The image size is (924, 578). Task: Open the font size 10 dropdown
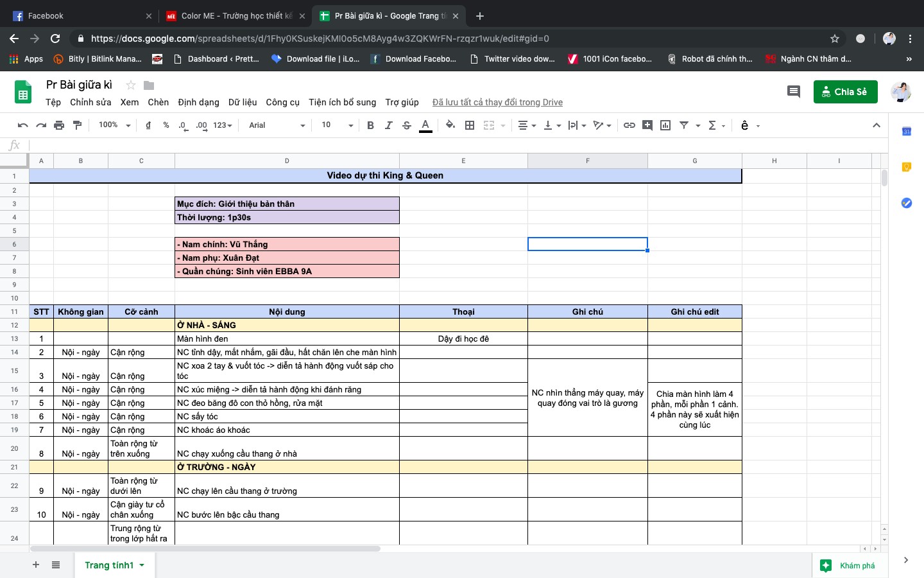tap(338, 125)
